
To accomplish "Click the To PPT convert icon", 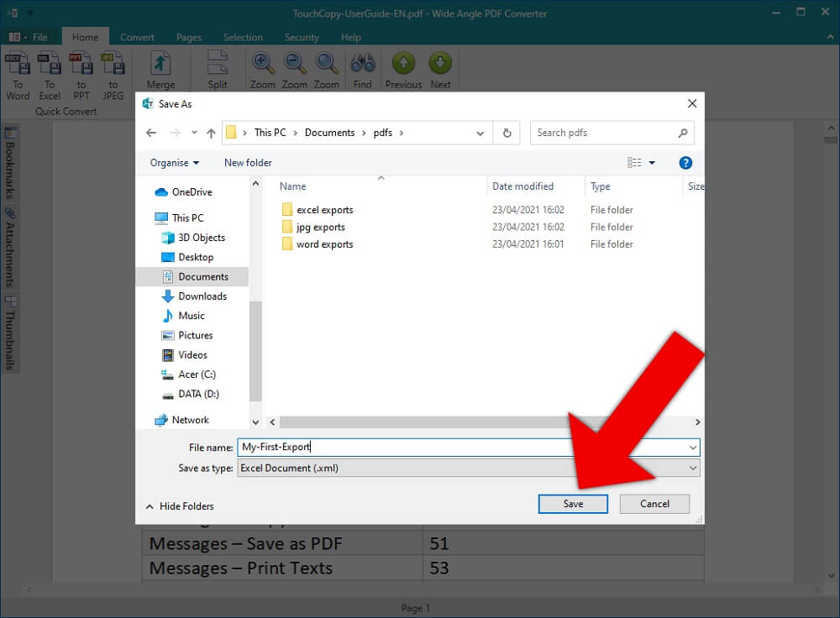I will click(x=81, y=65).
